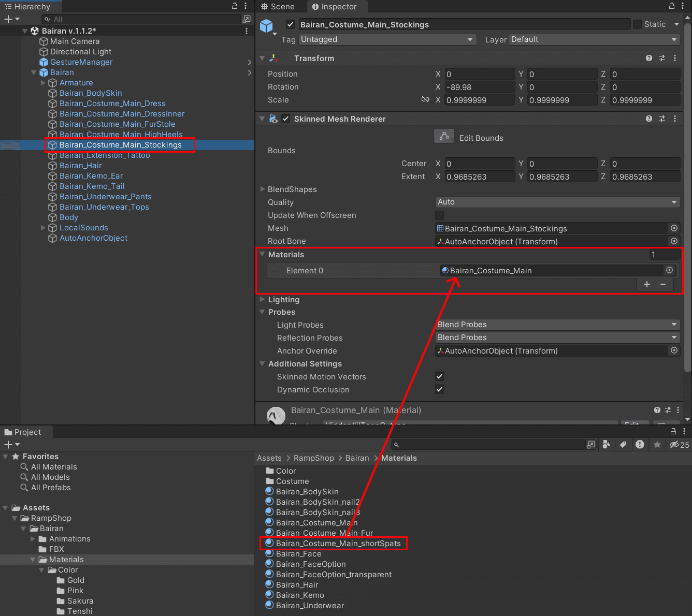The width and height of the screenshot is (692, 616).
Task: Click the GameObject cube icon in Inspector
Action: [266, 26]
